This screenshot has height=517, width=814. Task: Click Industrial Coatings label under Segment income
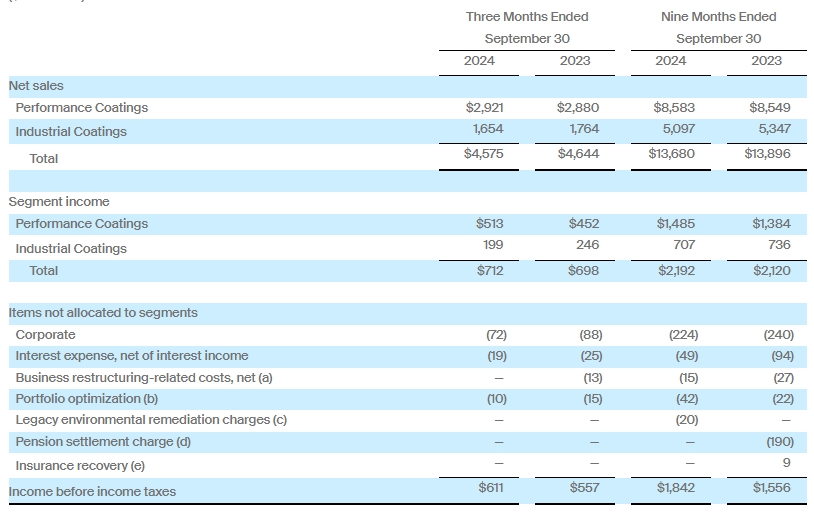point(71,249)
